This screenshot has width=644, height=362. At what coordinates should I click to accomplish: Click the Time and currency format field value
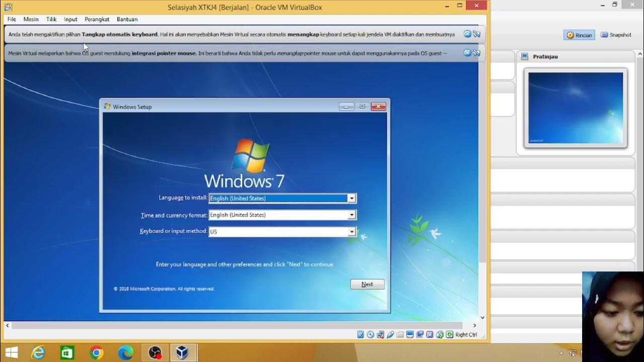tap(278, 215)
